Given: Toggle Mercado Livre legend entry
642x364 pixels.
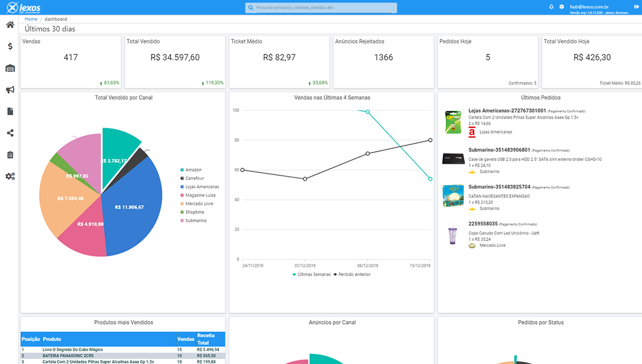Looking at the screenshot, I should tap(197, 203).
